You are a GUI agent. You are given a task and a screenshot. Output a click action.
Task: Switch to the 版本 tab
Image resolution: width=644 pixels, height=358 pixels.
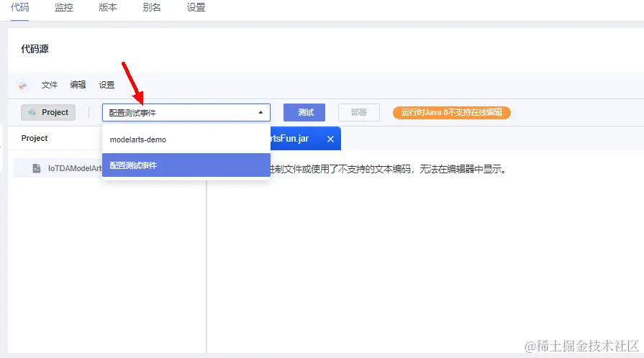point(108,7)
